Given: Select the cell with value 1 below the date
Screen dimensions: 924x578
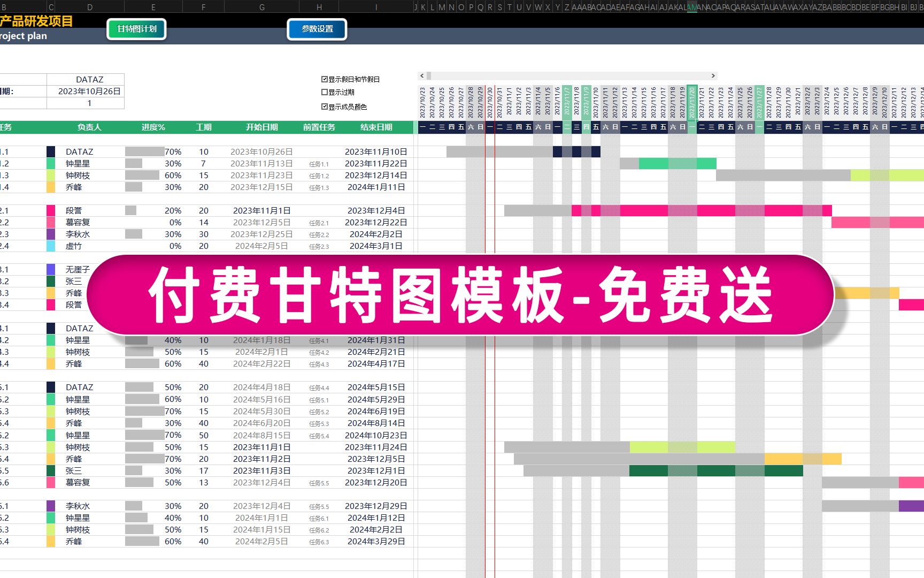Looking at the screenshot, I should pos(86,103).
